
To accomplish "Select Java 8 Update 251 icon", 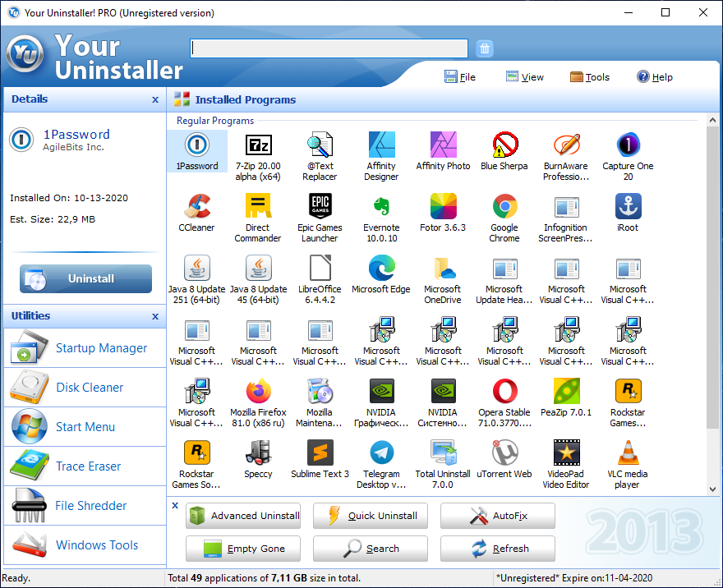I will click(197, 268).
